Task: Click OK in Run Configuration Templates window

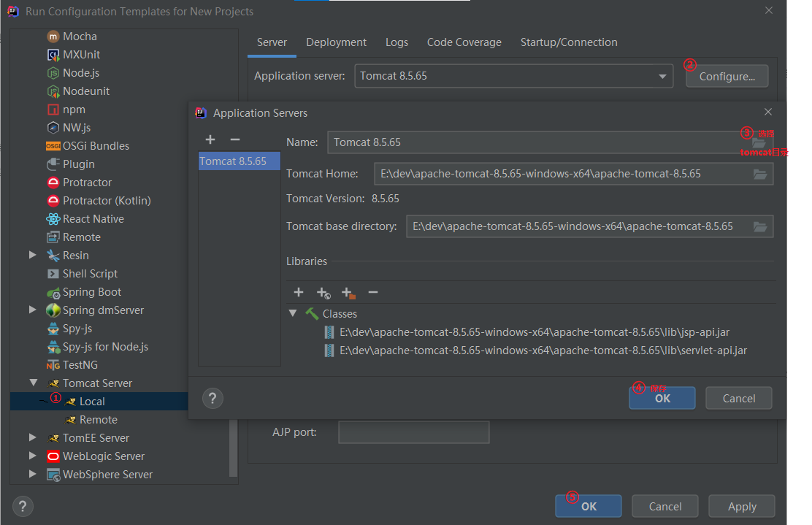Action: 589,506
